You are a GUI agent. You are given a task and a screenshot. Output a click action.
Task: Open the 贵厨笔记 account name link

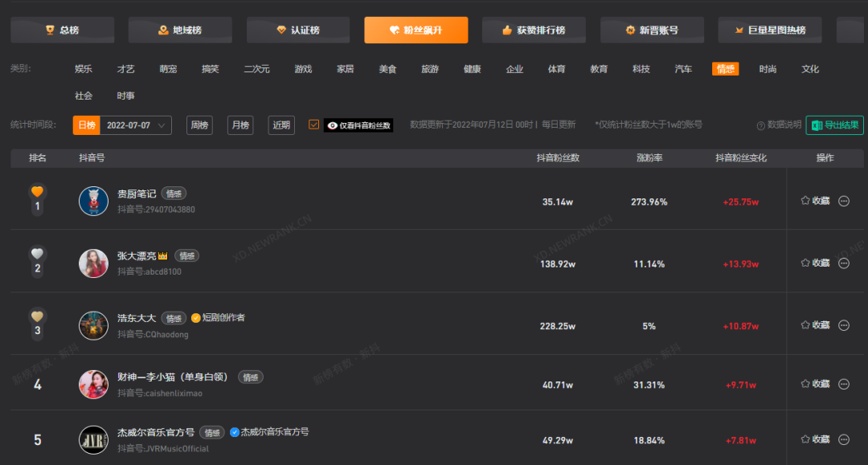point(136,194)
